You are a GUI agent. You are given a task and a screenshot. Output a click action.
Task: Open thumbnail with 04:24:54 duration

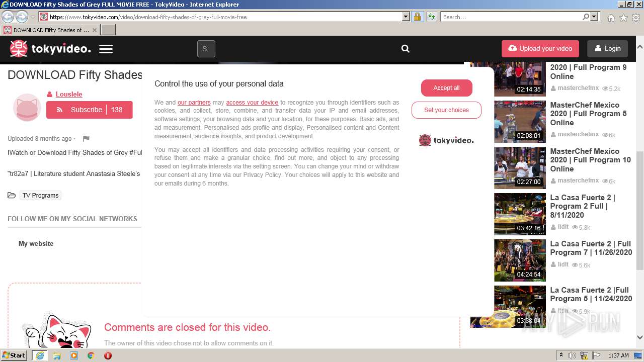coord(520,260)
